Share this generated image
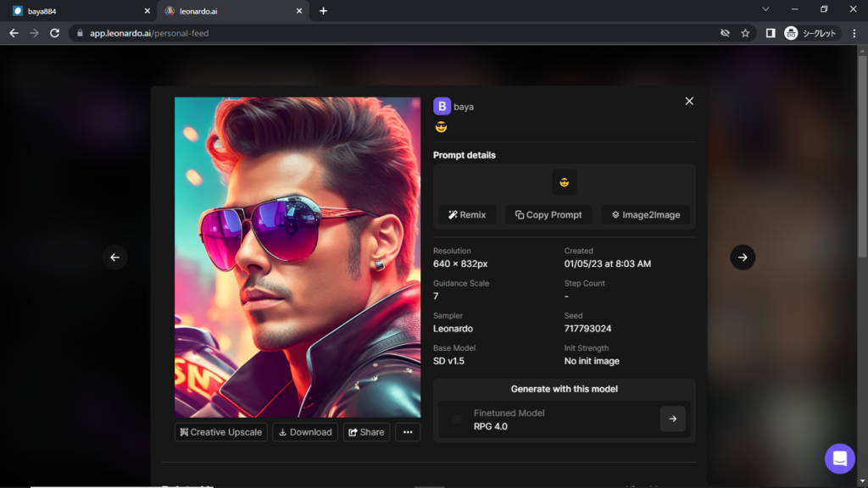This screenshot has height=488, width=868. pyautogui.click(x=366, y=432)
